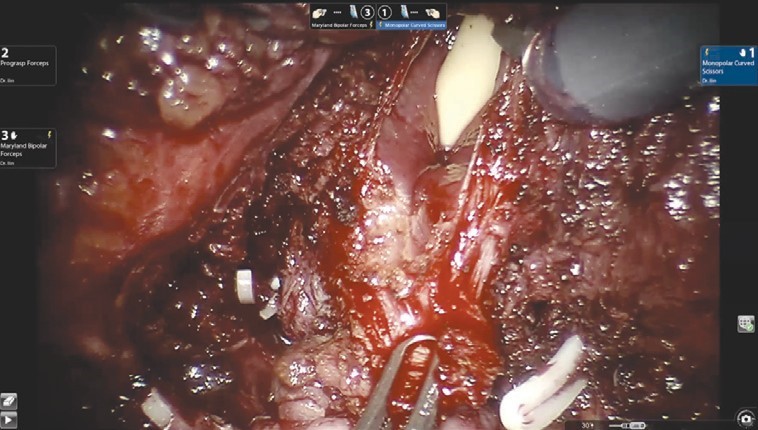
Task: Click circled number 3 in top bar
Action: point(367,13)
